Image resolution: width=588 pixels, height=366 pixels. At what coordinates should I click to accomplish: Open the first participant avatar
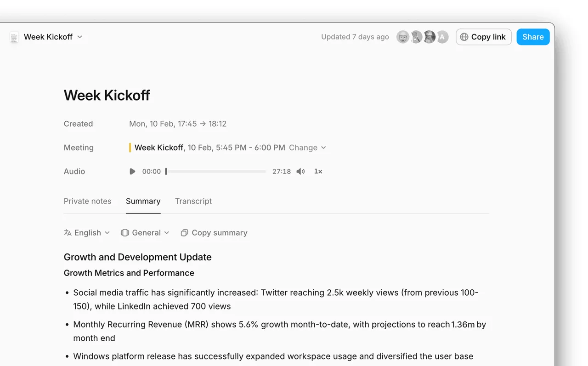(x=403, y=37)
